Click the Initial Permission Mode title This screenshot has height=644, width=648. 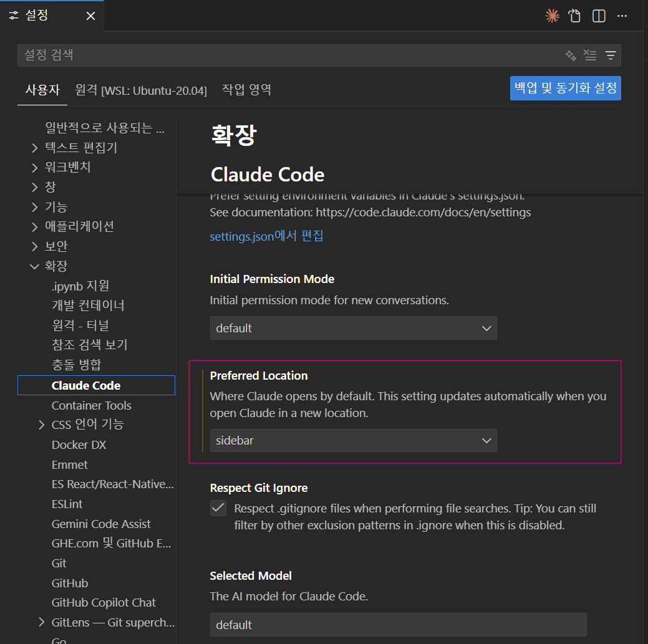coord(272,279)
